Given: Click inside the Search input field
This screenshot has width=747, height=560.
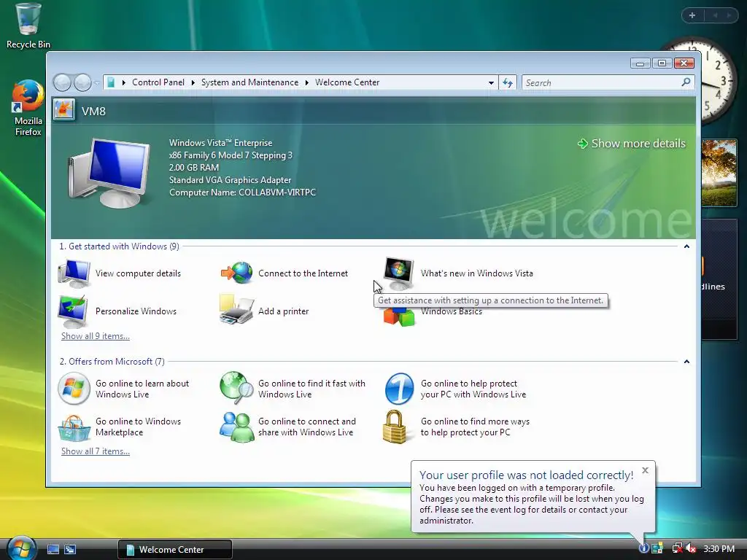Looking at the screenshot, I should coord(602,83).
